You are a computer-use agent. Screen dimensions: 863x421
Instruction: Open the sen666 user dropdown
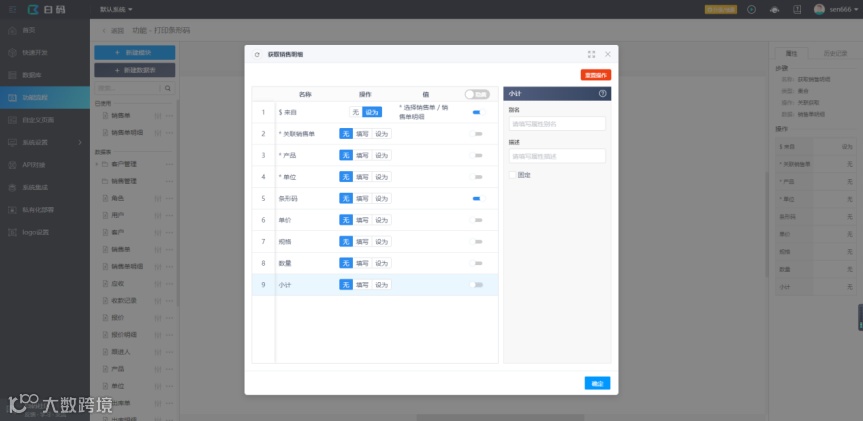click(x=843, y=9)
